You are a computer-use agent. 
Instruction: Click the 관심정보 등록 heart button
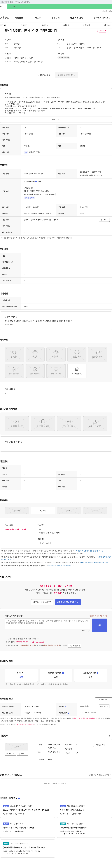44,75
